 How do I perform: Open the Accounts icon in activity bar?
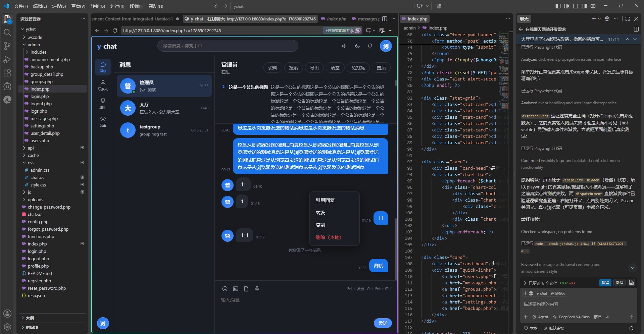(7, 313)
